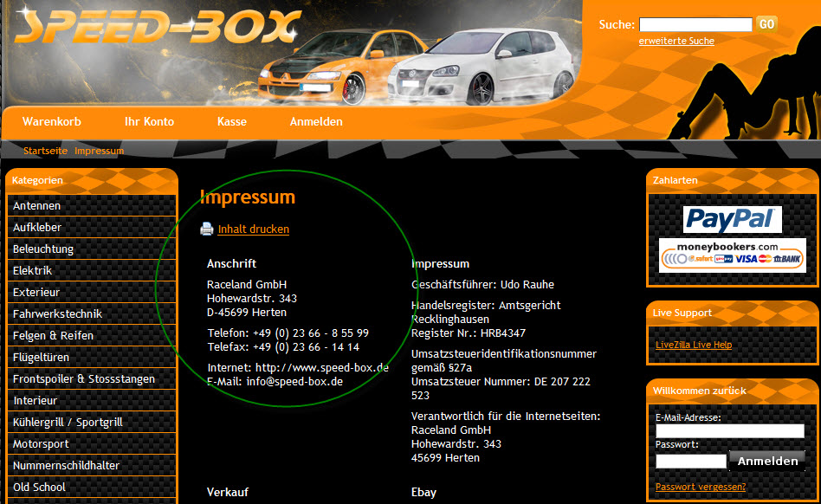Focus the E-Mail-Adresse input field

click(730, 431)
